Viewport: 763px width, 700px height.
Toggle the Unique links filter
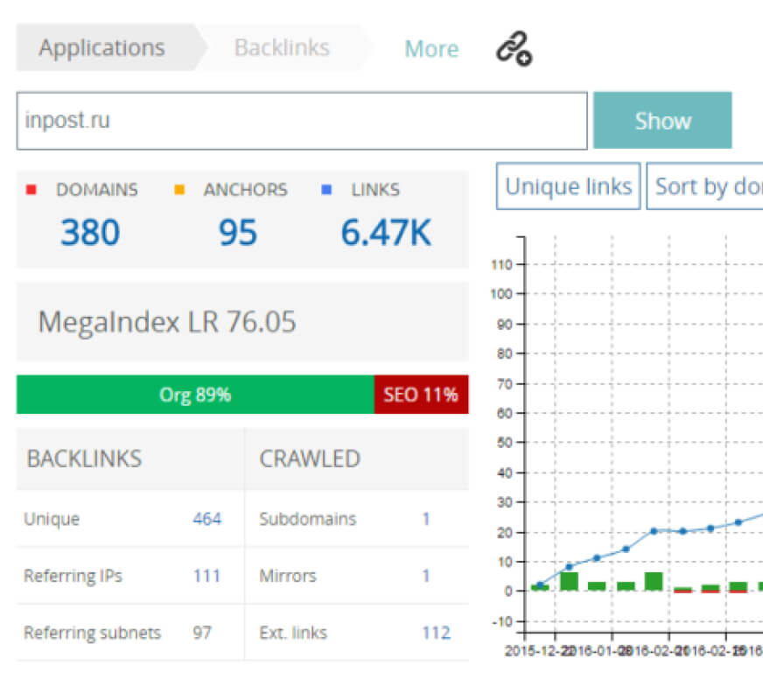coord(568,186)
